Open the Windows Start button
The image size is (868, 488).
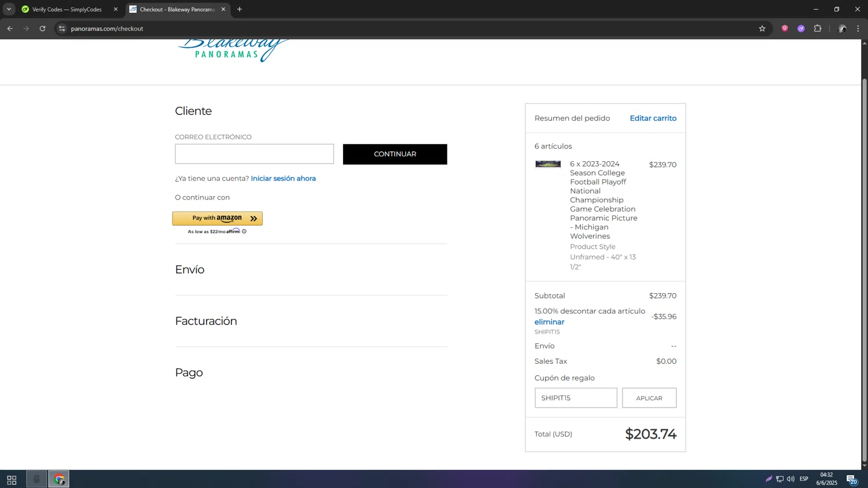(12, 479)
